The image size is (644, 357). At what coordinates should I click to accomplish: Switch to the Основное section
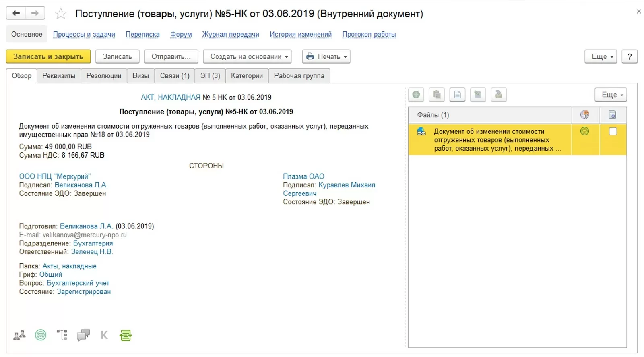(x=27, y=34)
